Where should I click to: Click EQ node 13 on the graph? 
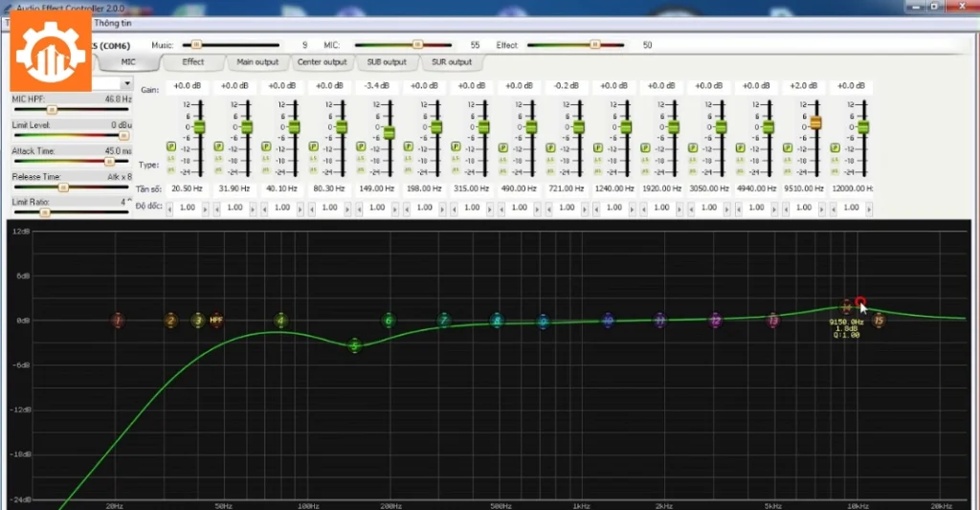pyautogui.click(x=773, y=321)
